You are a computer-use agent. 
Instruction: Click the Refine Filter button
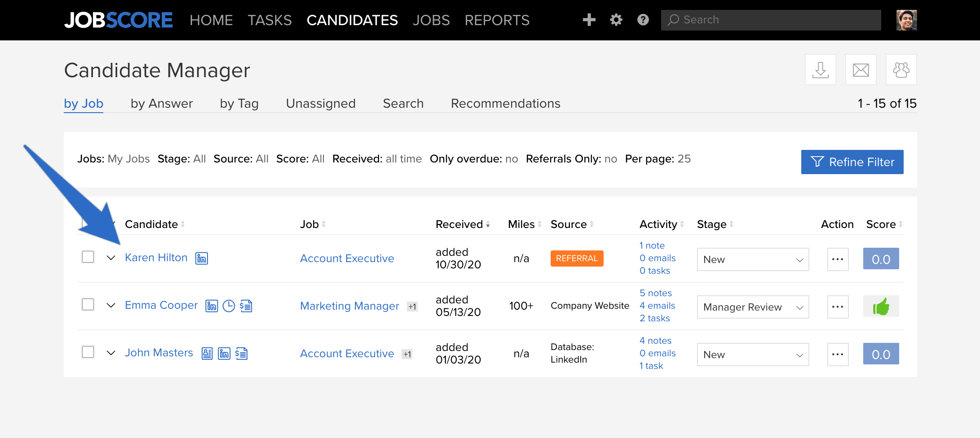coord(852,162)
